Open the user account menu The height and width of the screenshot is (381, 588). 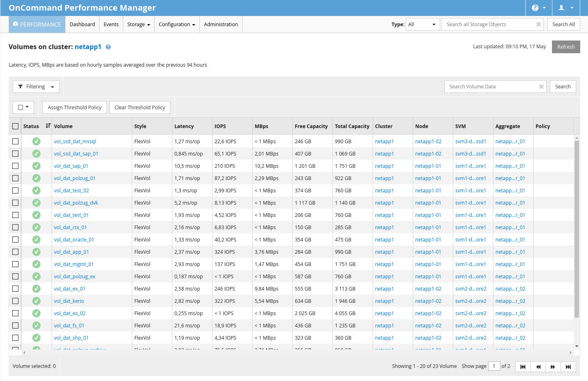click(566, 8)
